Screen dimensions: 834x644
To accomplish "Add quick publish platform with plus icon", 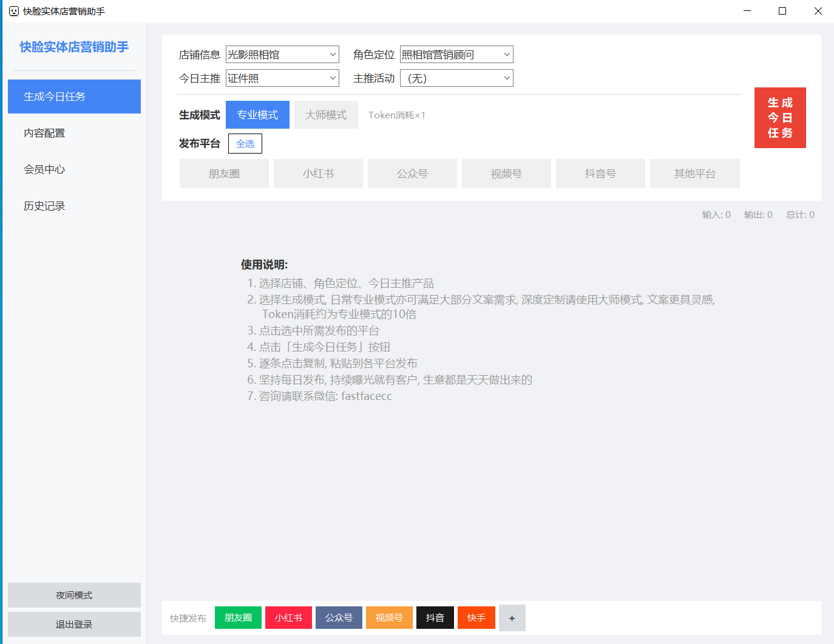I will [512, 618].
